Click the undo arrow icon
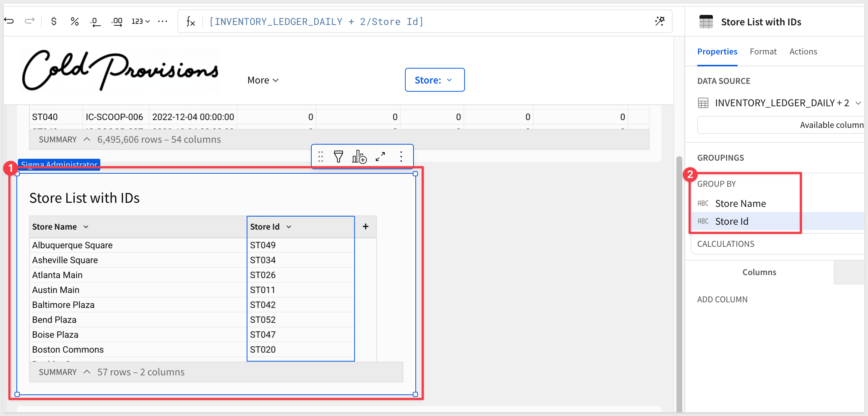 [x=9, y=21]
